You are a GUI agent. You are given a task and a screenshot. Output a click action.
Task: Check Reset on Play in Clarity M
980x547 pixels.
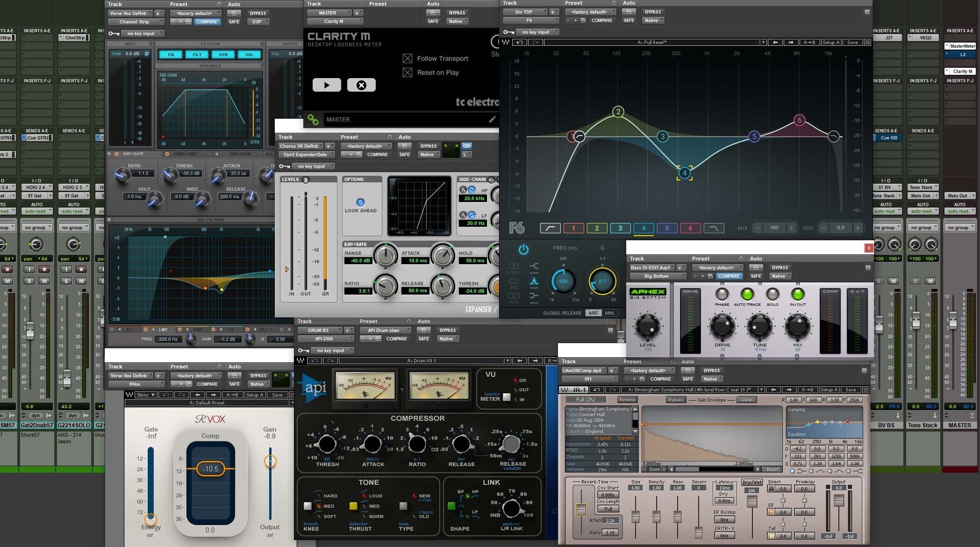[407, 72]
